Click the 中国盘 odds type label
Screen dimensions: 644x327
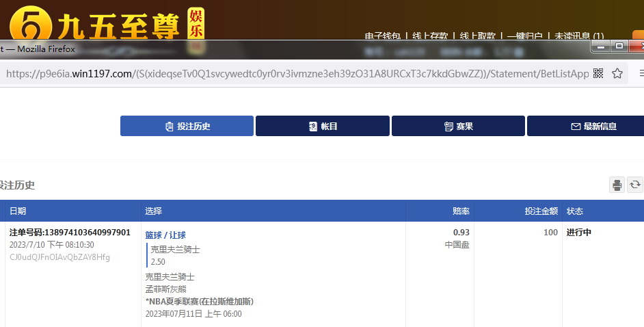coord(457,244)
